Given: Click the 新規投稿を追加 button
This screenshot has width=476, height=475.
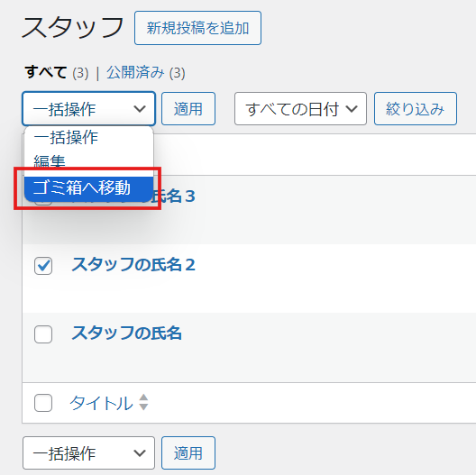Looking at the screenshot, I should tap(197, 28).
